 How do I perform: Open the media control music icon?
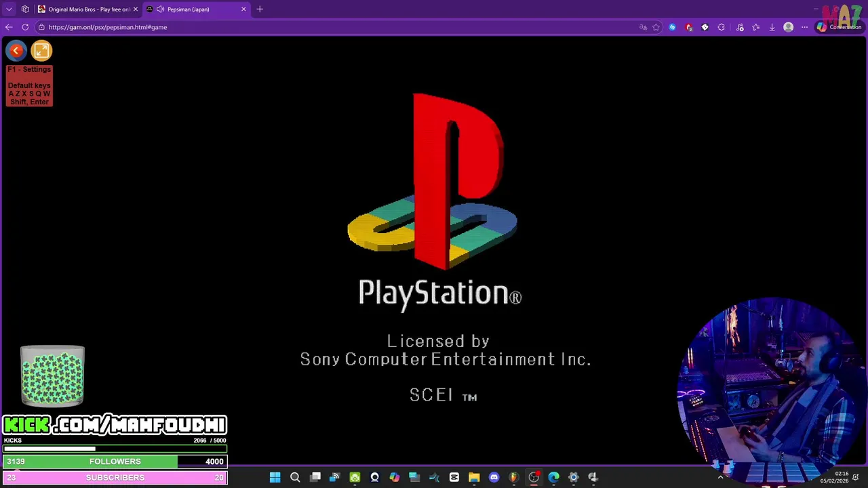click(740, 27)
